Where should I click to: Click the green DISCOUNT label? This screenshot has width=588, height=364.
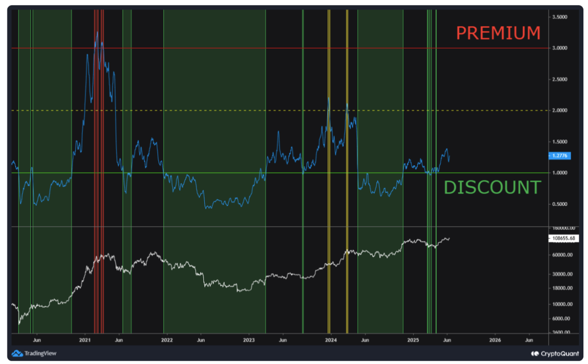(492, 187)
